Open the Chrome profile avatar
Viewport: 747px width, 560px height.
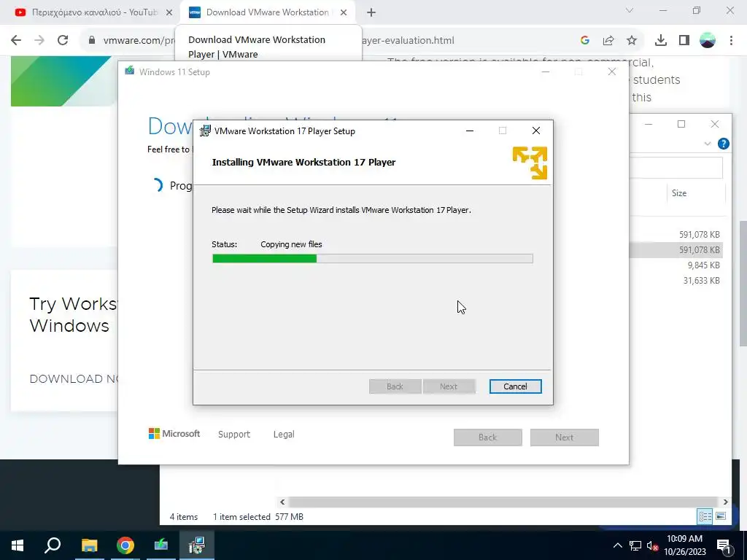(x=708, y=41)
